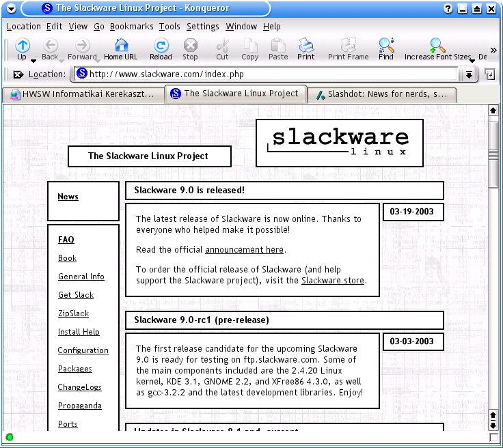Screen dimensions: 503x448
Task: Open window menu icon in title bar
Action: coord(11,8)
